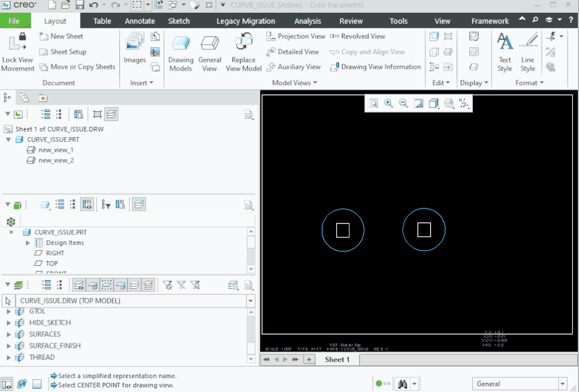This screenshot has width=579, height=392.
Task: Toggle the dashed-outline layer status button
Action: coord(106,285)
